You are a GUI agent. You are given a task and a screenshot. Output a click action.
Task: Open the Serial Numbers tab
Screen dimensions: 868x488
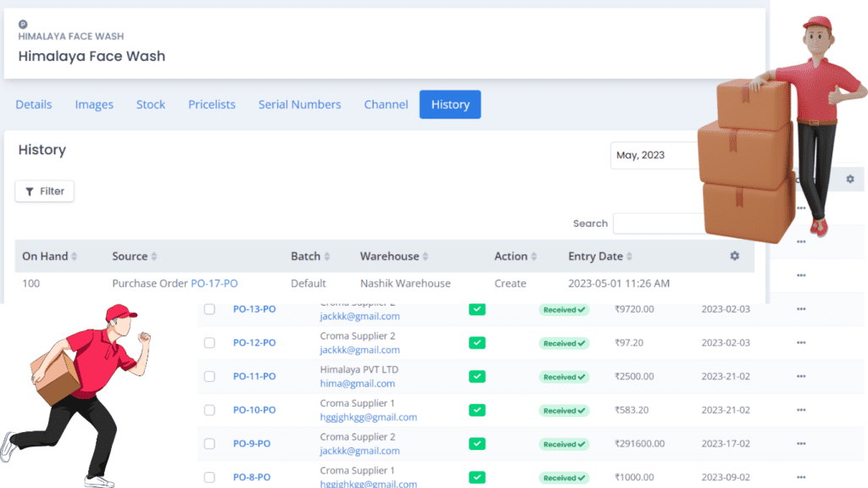[x=299, y=104]
